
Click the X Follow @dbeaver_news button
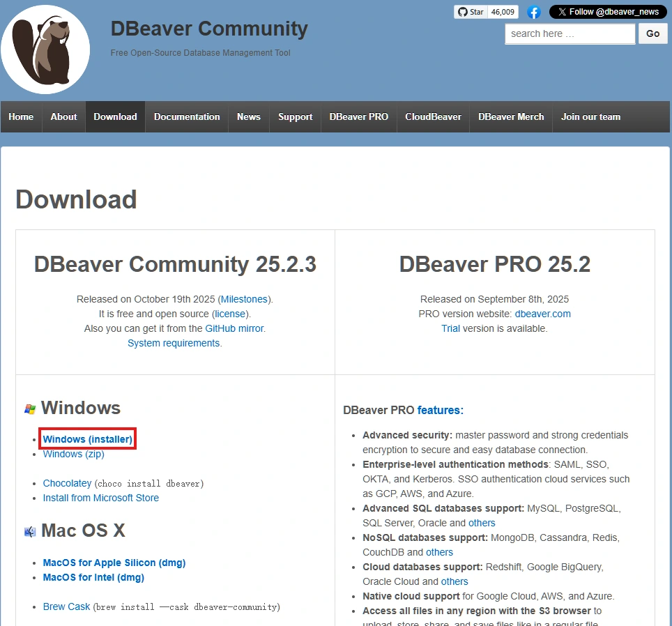click(607, 12)
